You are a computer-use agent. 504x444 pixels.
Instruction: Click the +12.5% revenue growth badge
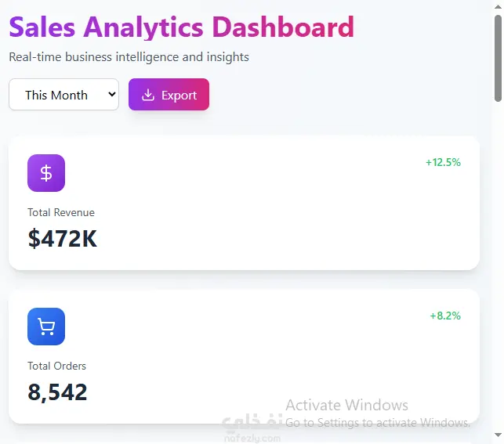tap(443, 162)
